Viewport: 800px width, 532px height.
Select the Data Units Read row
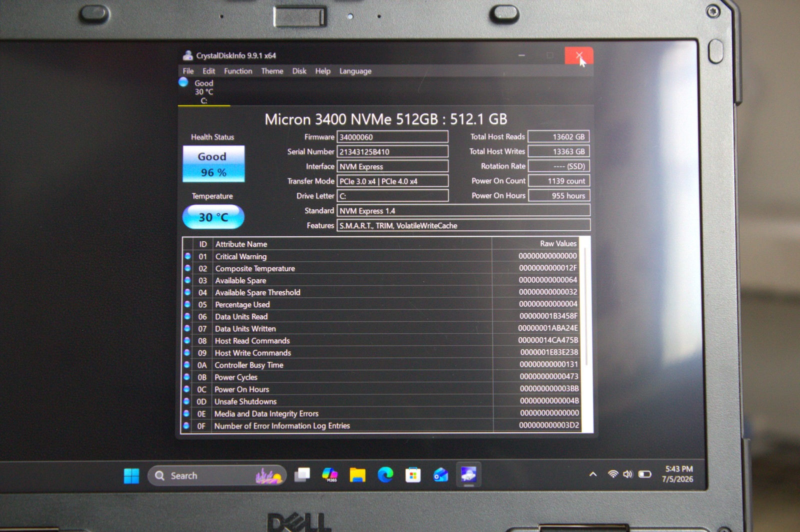tap(381, 316)
